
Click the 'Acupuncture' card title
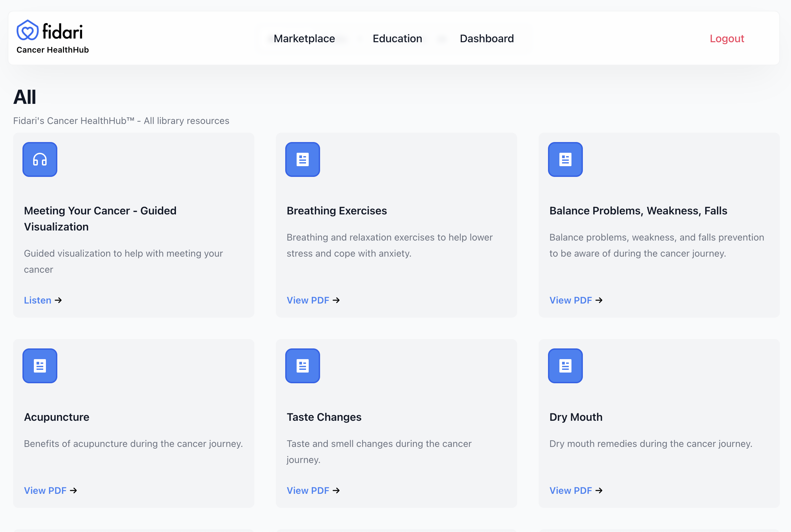pyautogui.click(x=57, y=417)
